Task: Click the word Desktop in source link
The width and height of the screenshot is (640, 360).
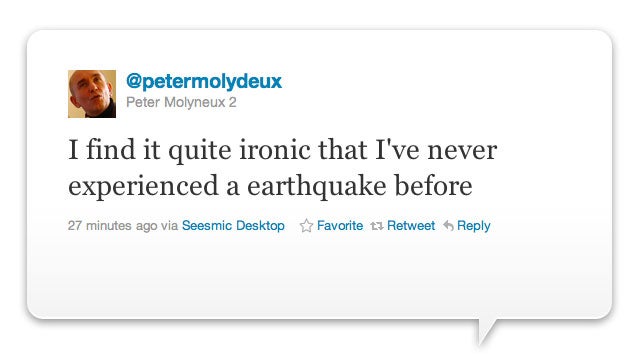Action: tap(260, 226)
